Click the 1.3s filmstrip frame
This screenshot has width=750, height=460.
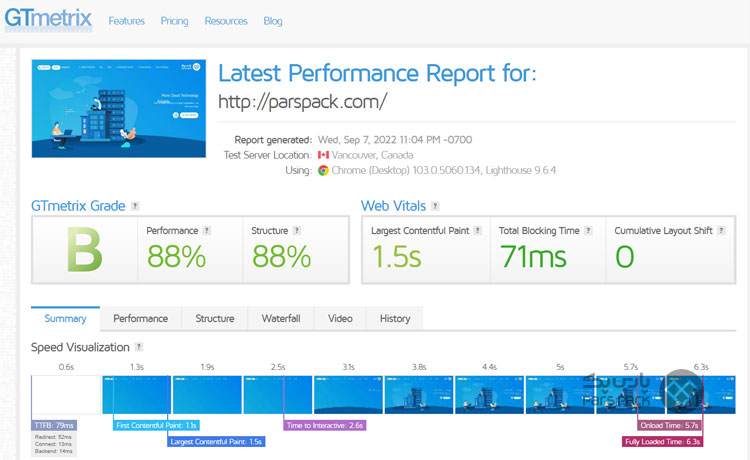137,394
